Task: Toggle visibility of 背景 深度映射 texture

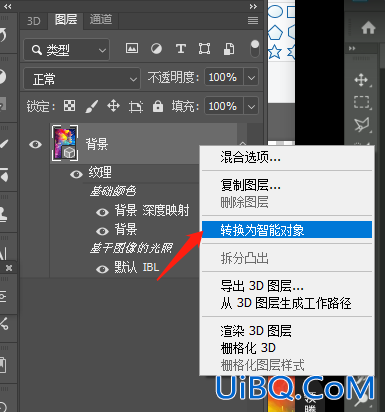Action: click(102, 212)
